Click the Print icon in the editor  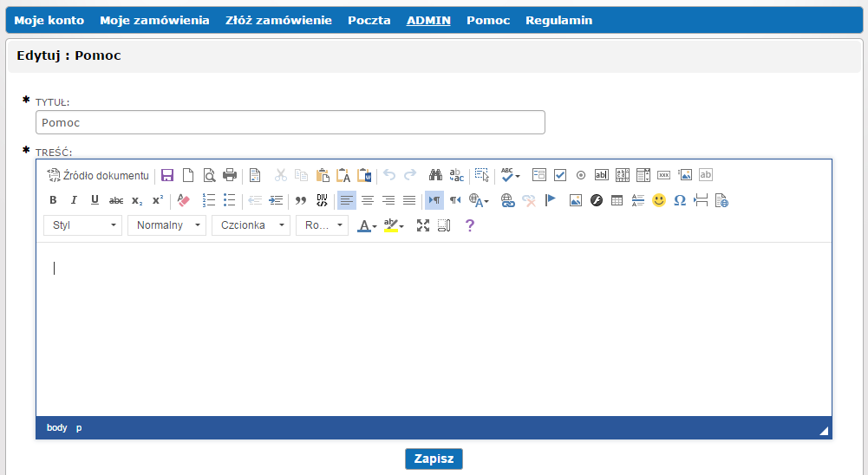pyautogui.click(x=230, y=175)
